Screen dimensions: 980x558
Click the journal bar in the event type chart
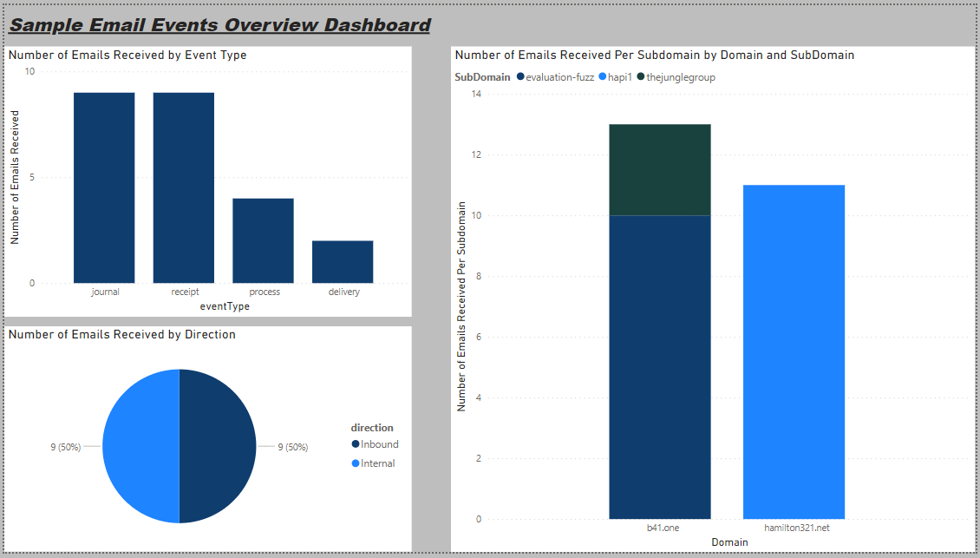(x=104, y=187)
